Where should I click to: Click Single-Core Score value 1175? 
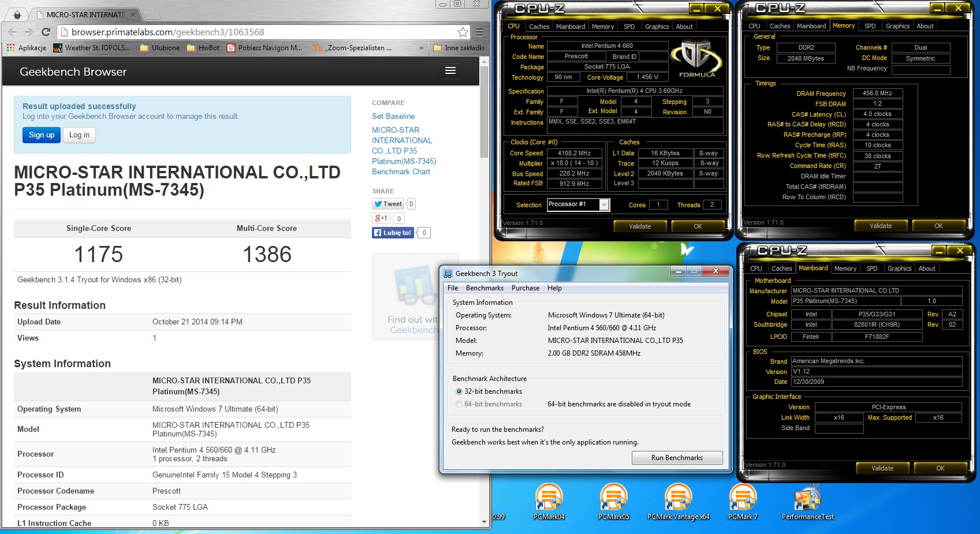(98, 255)
